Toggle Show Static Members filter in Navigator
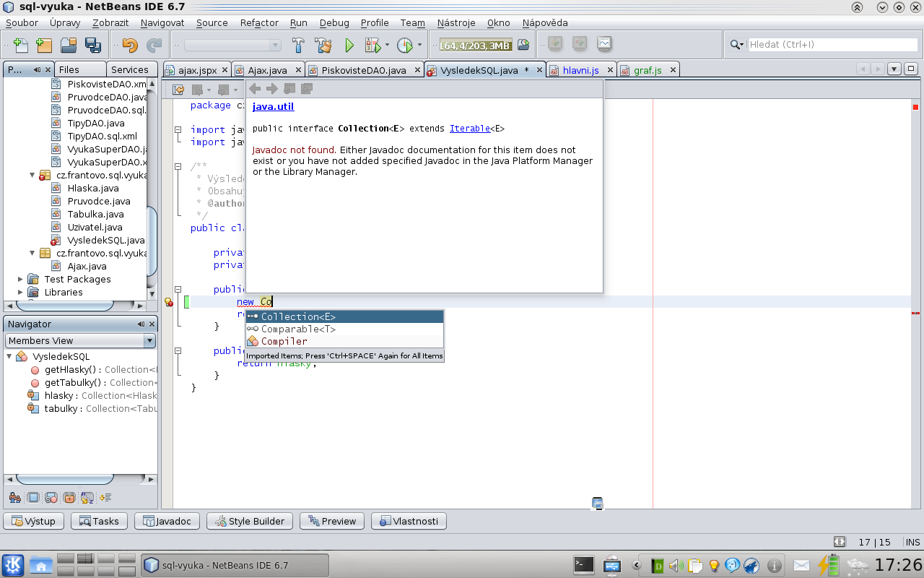Image resolution: width=924 pixels, height=578 pixels. [51, 497]
